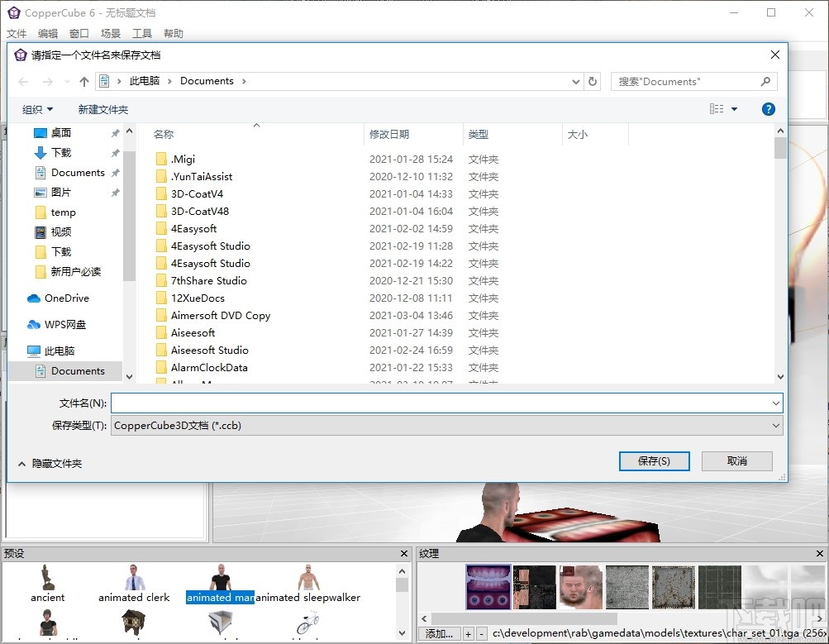Image resolution: width=829 pixels, height=644 pixels.
Task: Sort by the 修改日期 column header
Action: (x=389, y=134)
